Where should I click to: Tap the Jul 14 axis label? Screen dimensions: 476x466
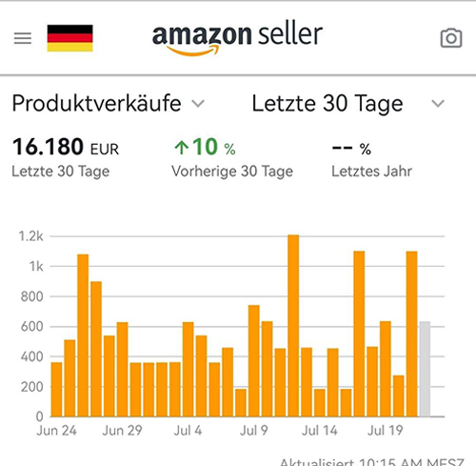(x=320, y=431)
